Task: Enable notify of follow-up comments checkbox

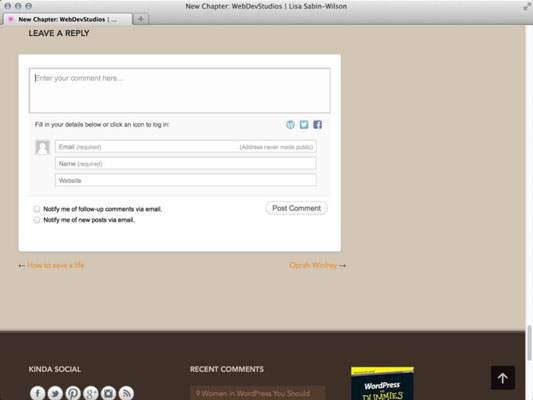Action: point(37,209)
